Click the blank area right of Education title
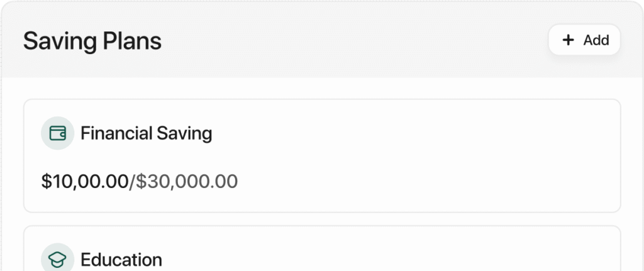 tap(390, 260)
